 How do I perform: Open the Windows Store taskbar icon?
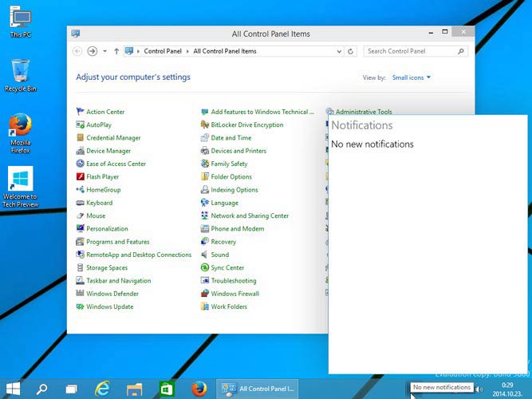pos(167,389)
